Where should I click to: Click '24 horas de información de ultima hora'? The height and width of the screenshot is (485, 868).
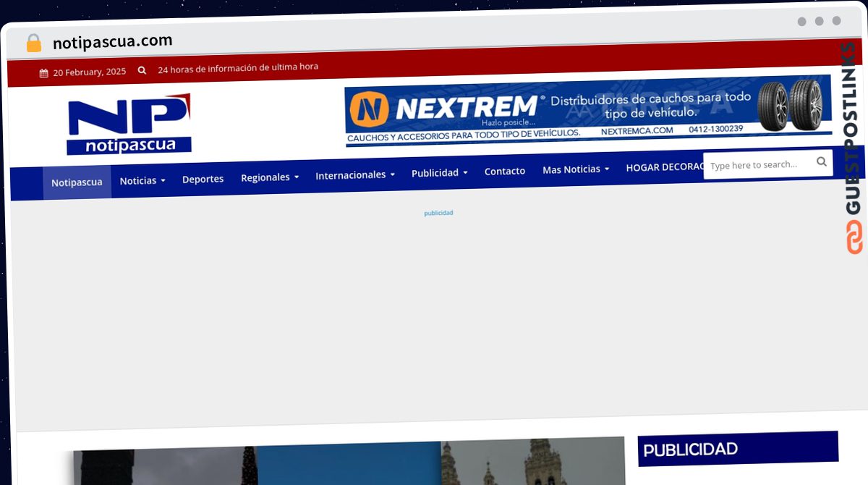point(238,67)
